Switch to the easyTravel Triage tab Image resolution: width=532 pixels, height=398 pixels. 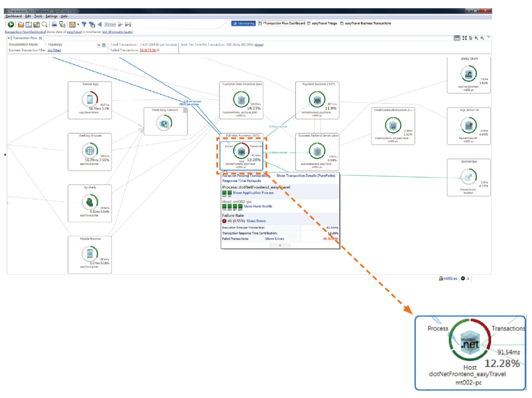pos(322,23)
